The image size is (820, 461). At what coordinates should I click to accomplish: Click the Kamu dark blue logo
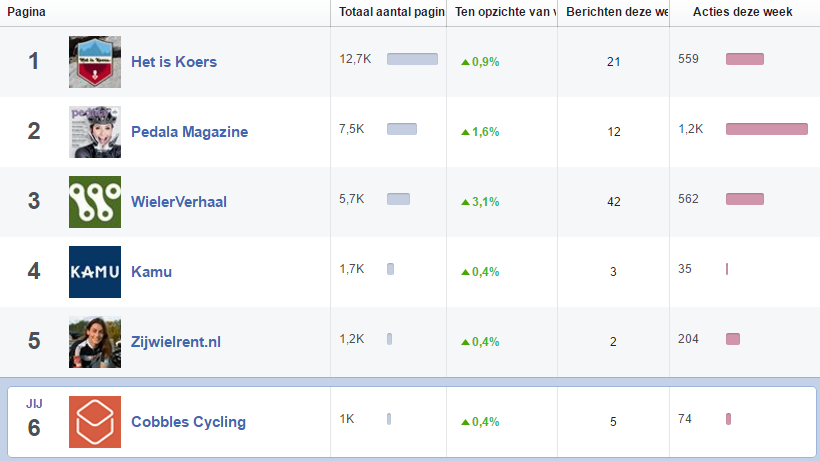click(x=95, y=272)
